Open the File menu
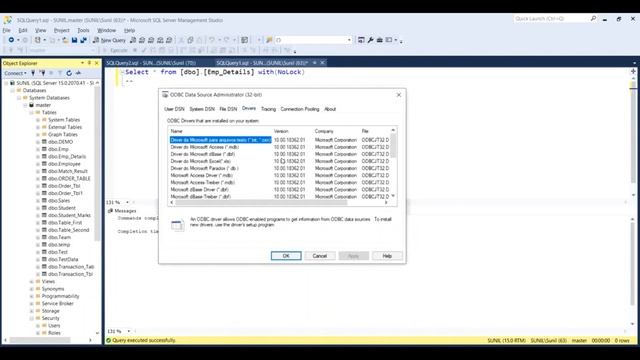 (7, 30)
